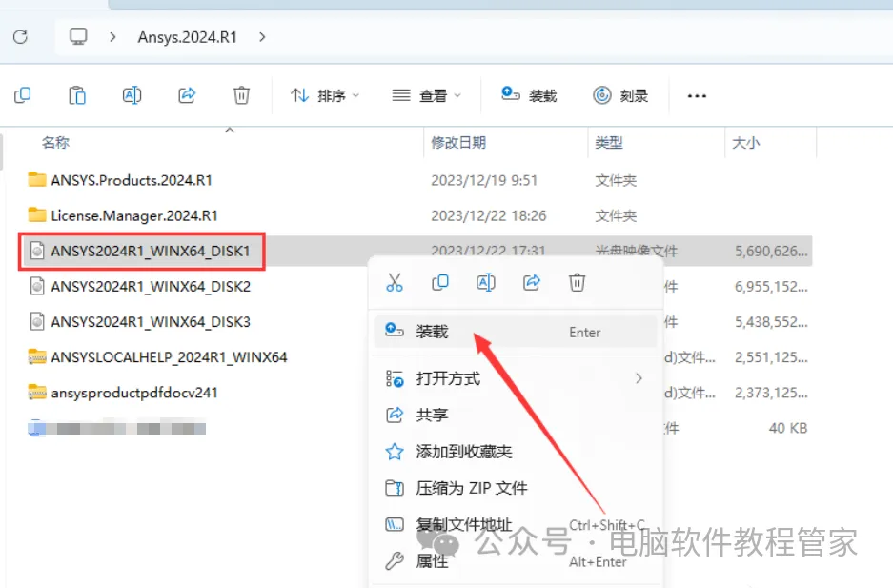Open the three-dot more options menu
893x588 pixels.
(697, 95)
